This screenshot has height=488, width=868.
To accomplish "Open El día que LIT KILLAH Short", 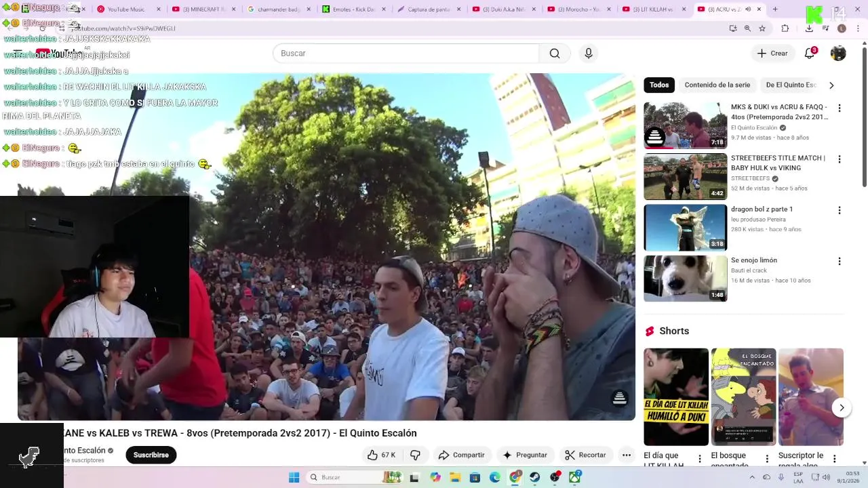I will [676, 397].
